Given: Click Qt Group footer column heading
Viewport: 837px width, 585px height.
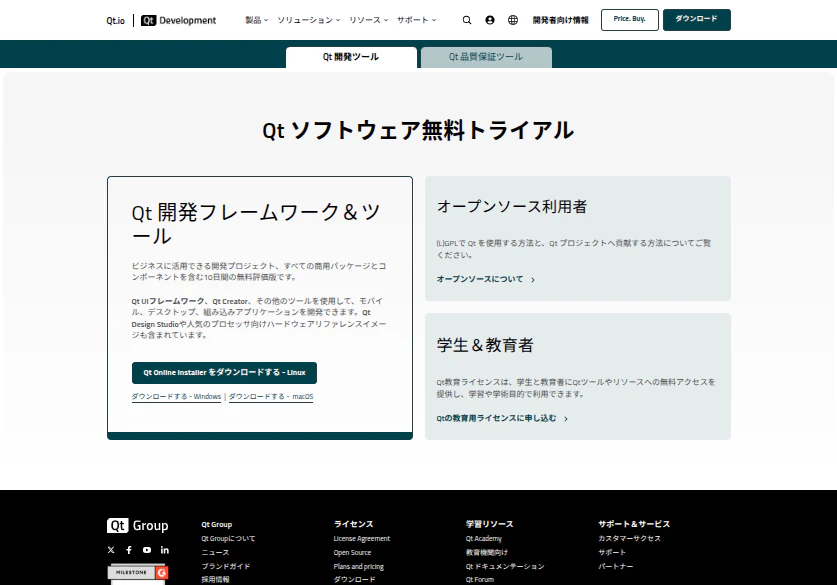Looking at the screenshot, I should click(217, 525).
